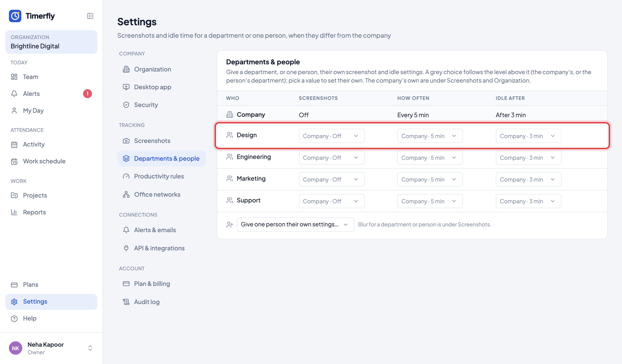Open Design screenshots dropdown

(x=331, y=136)
